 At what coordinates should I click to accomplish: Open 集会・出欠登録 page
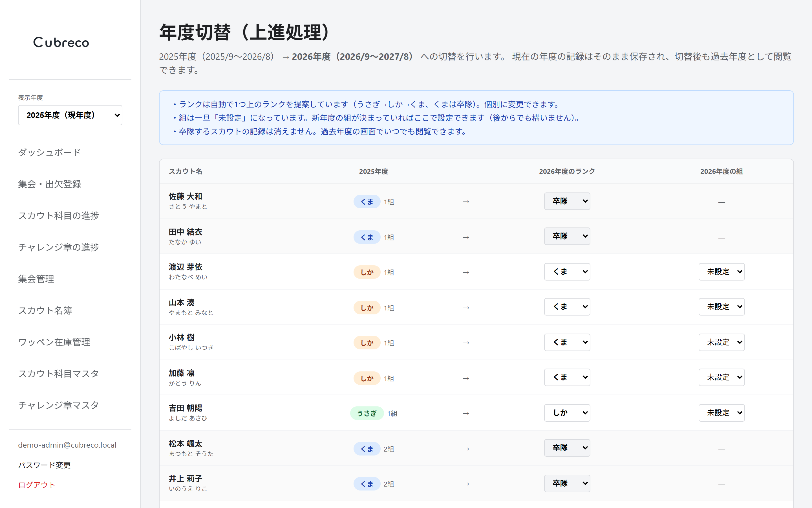coord(50,184)
